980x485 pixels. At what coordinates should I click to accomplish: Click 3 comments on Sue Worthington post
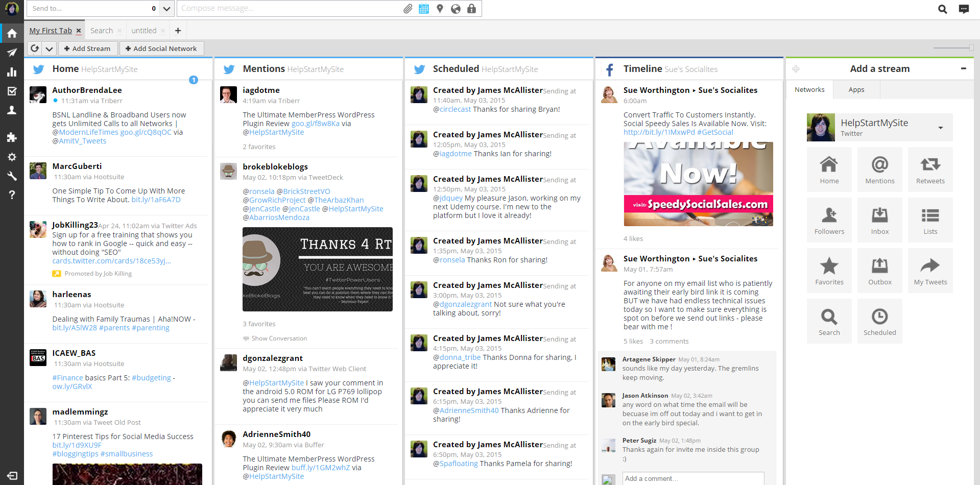click(669, 342)
